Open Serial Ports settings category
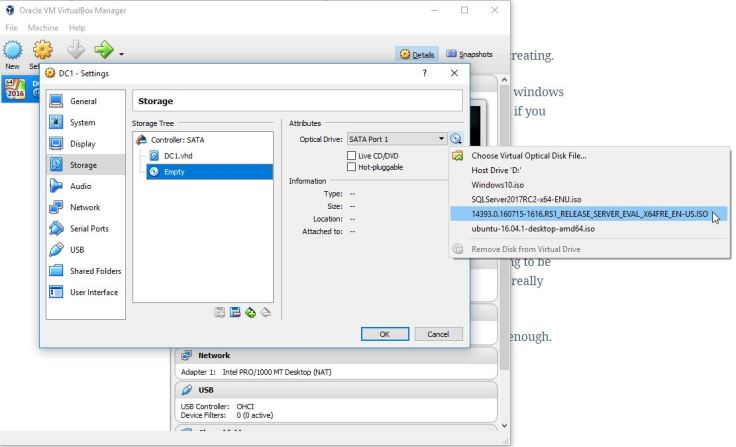The width and height of the screenshot is (736, 447). click(85, 229)
